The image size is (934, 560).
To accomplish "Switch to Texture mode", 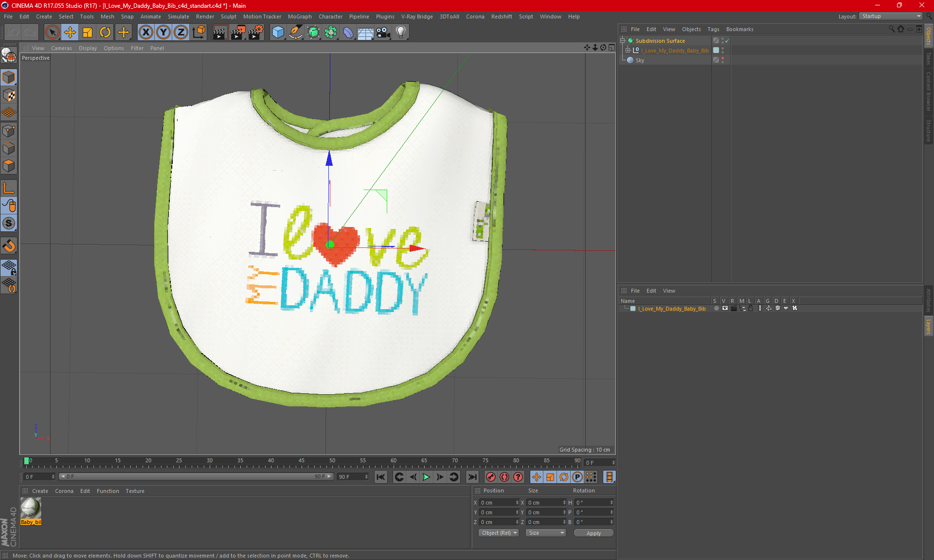I will click(x=9, y=95).
